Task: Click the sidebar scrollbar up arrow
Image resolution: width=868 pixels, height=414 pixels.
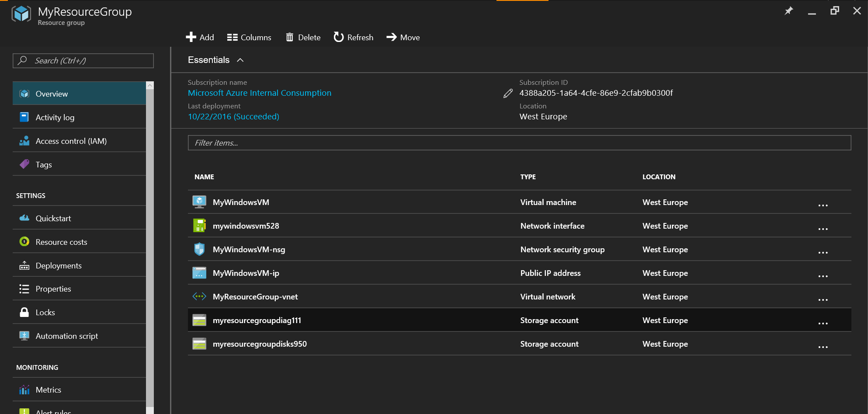Action: point(150,85)
